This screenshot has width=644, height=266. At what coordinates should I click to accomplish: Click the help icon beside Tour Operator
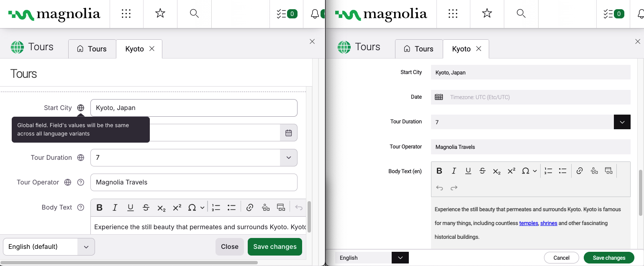pos(81,182)
